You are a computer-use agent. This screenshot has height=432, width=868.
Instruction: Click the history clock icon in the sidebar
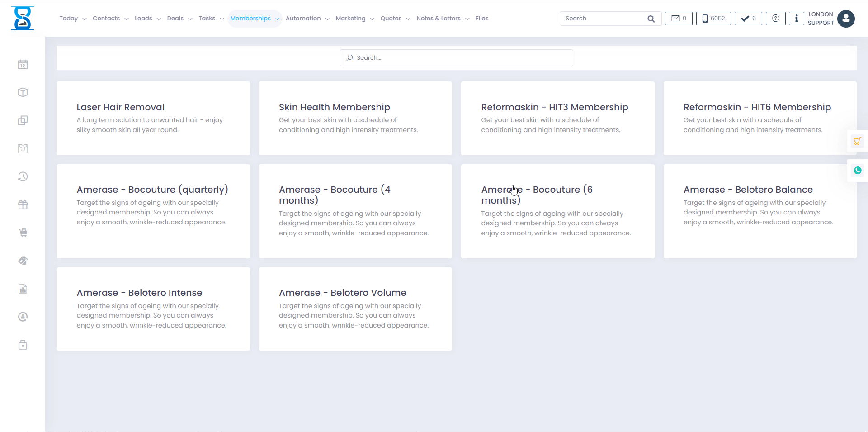23,177
